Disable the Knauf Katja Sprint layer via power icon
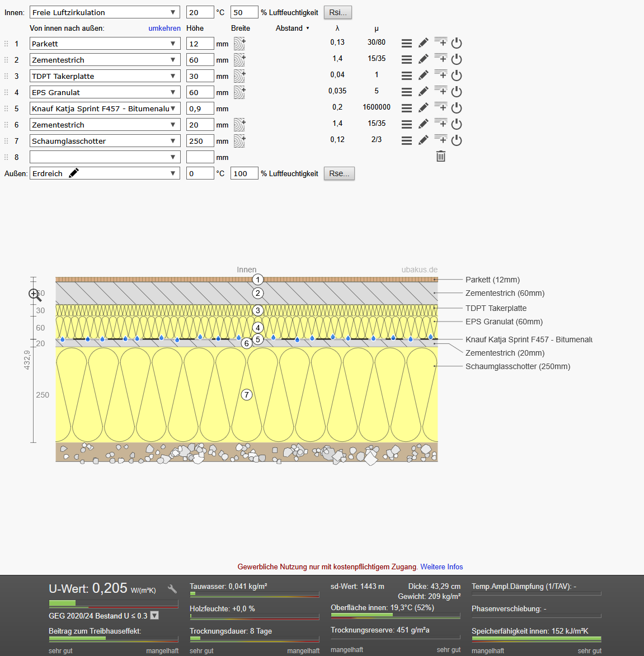The height and width of the screenshot is (656, 644). click(457, 108)
